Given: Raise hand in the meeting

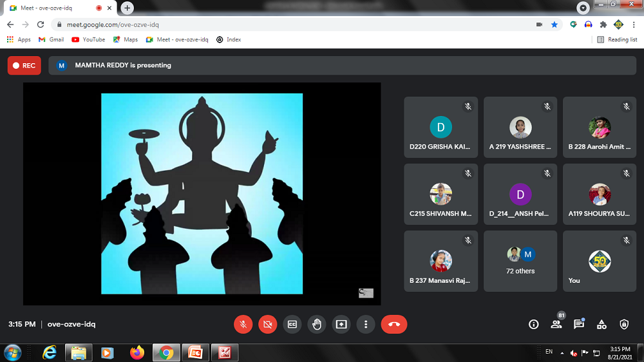Looking at the screenshot, I should (x=316, y=325).
